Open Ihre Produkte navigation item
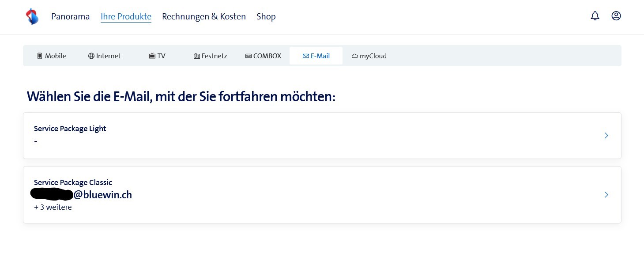 (x=126, y=17)
